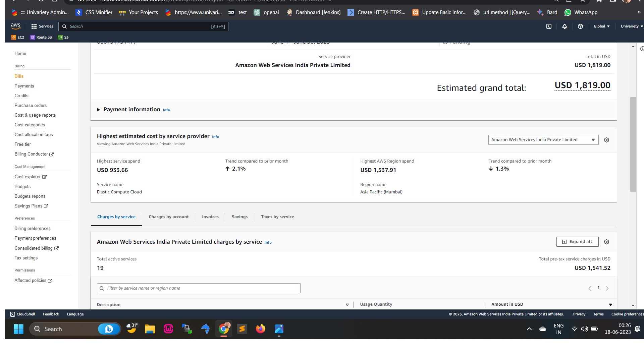Go to previous page of charges table
Screen dimensions: 644x362
coord(590,288)
